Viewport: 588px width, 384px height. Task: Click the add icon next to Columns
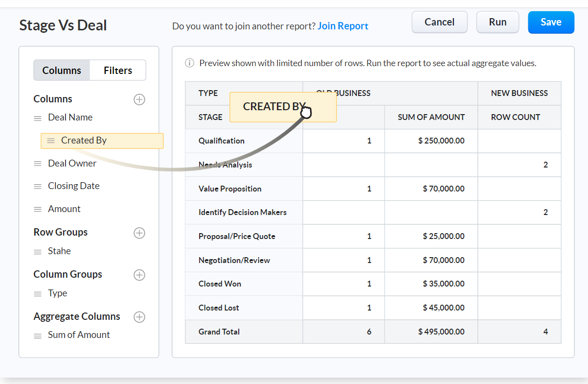[139, 99]
